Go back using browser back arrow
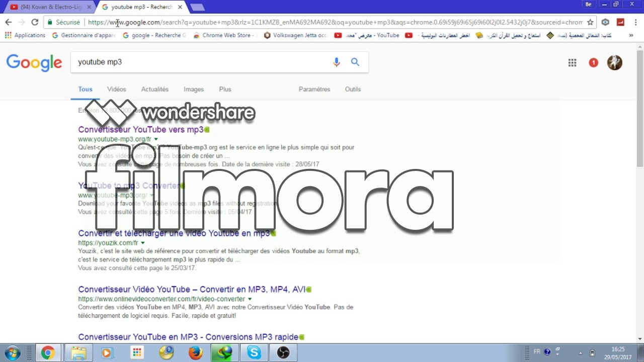Viewport: 644px width, 362px height. coord(8,22)
